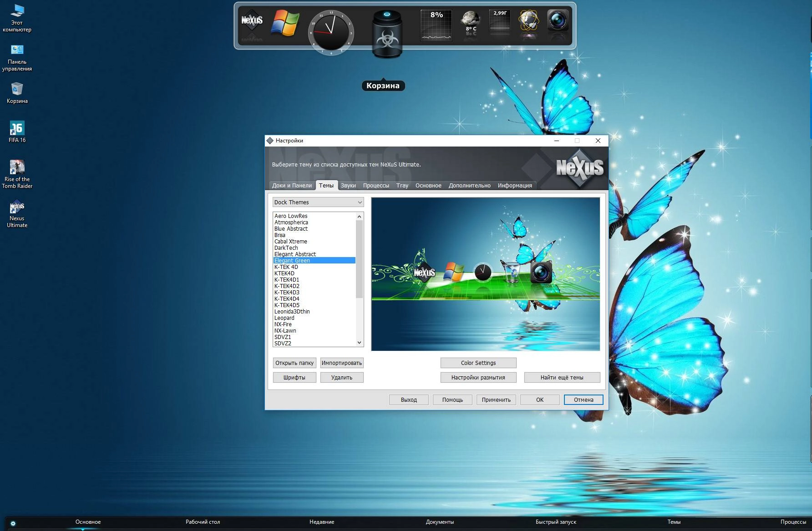This screenshot has width=812, height=531.
Task: Choose the Brisa theme
Action: (x=314, y=235)
